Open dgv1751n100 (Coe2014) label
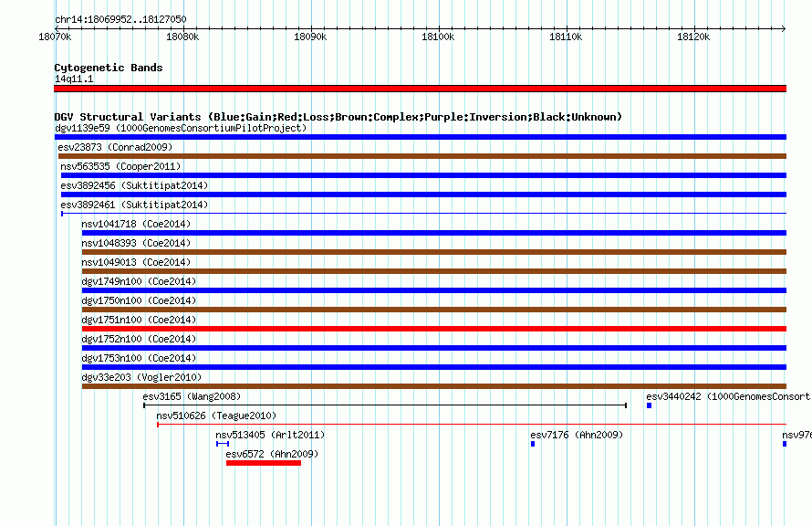Viewport: 812px width, 526px height. 139,320
